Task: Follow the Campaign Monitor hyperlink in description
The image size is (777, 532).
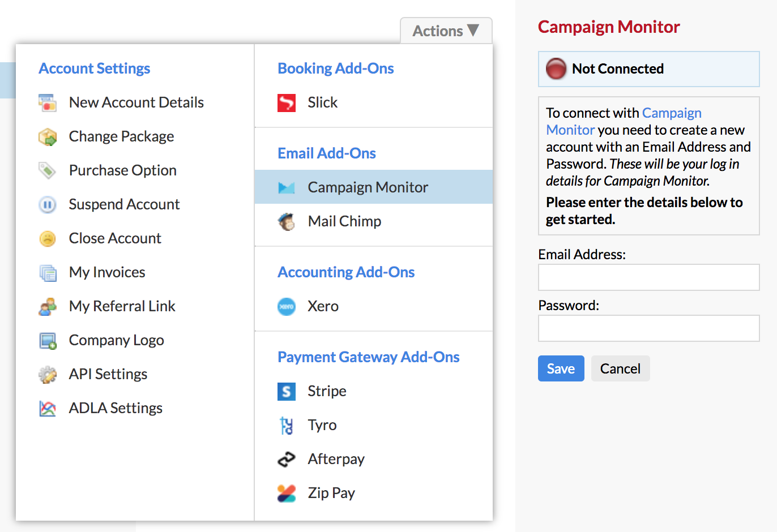Action: pos(624,121)
